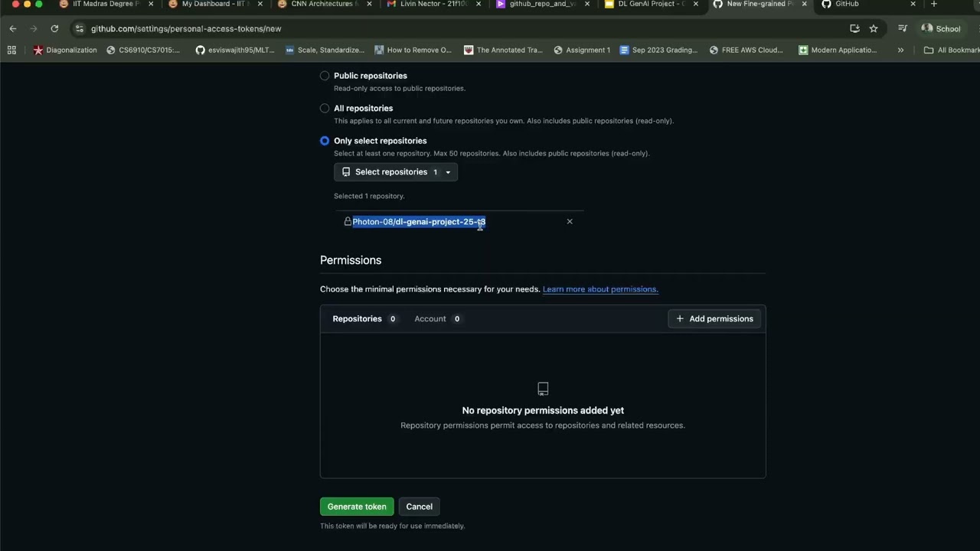Click the Selected 1 repository. text

click(x=369, y=196)
